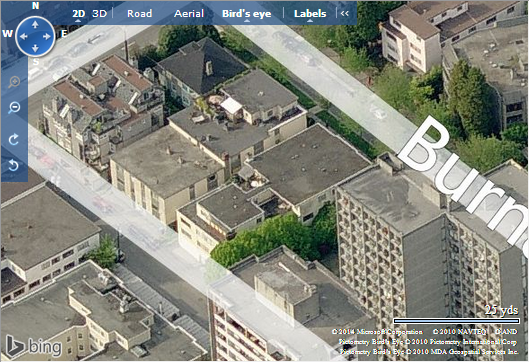Pan the map west with the left arrow
This screenshot has width=529, height=362.
click(23, 36)
